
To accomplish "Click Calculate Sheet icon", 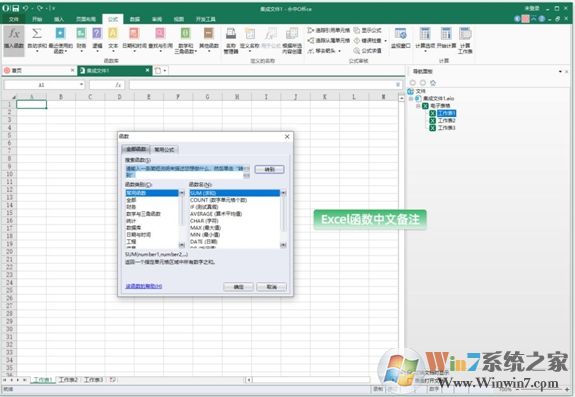I will 465,34.
